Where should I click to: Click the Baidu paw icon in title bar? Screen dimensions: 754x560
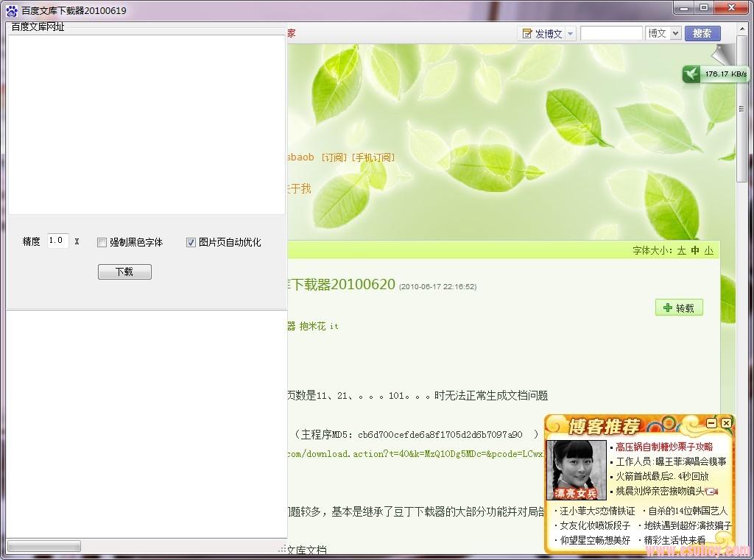coord(11,10)
